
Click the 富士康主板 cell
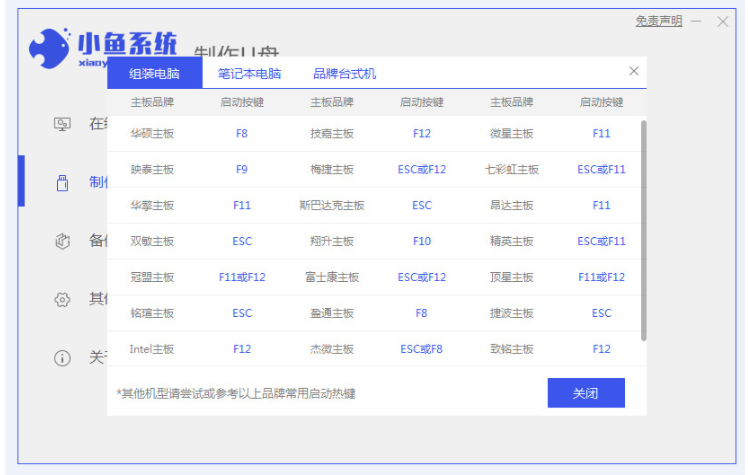pyautogui.click(x=332, y=277)
